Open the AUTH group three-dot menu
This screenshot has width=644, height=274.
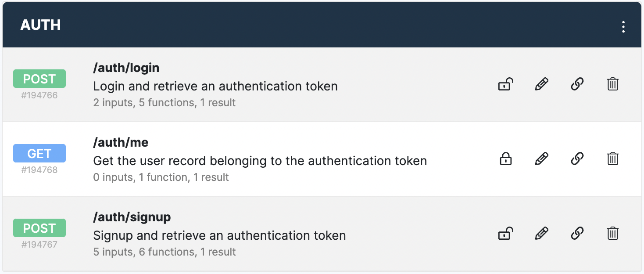(623, 27)
